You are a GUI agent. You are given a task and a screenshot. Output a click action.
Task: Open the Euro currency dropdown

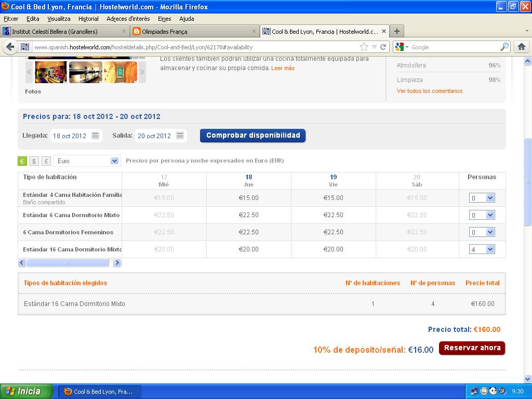click(87, 161)
